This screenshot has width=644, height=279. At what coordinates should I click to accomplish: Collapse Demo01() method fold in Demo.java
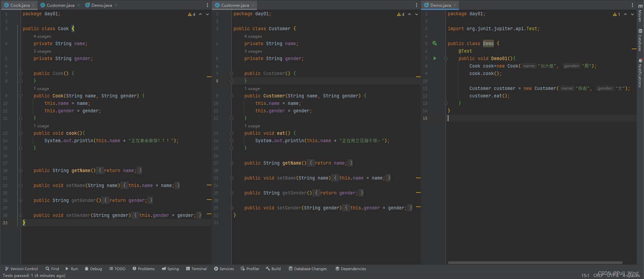tap(446, 58)
